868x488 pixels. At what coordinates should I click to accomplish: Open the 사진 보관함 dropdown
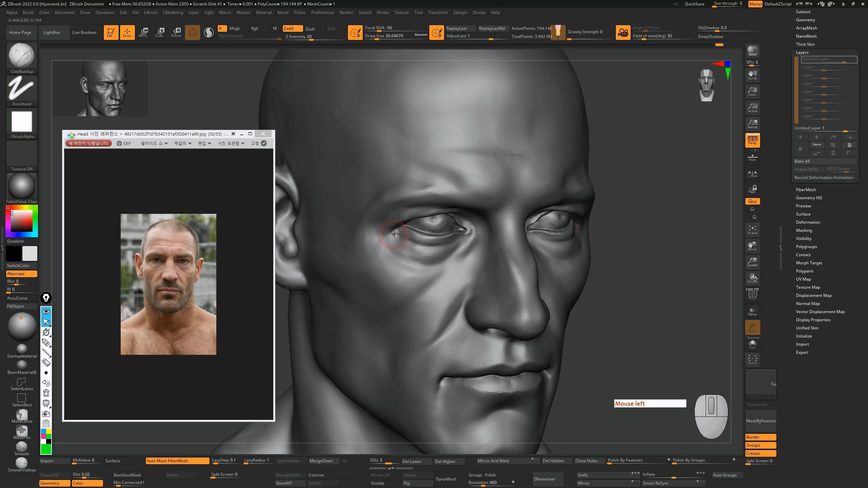coord(231,143)
